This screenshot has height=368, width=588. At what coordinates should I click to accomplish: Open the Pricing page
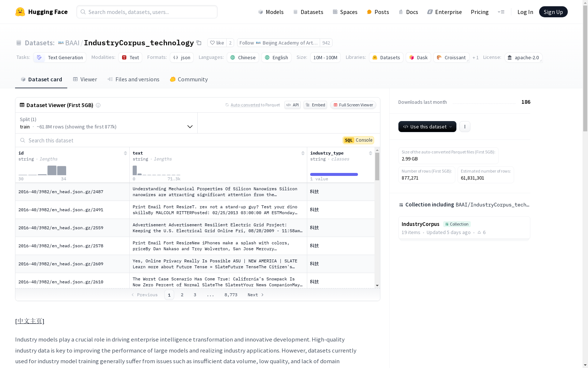(x=480, y=12)
